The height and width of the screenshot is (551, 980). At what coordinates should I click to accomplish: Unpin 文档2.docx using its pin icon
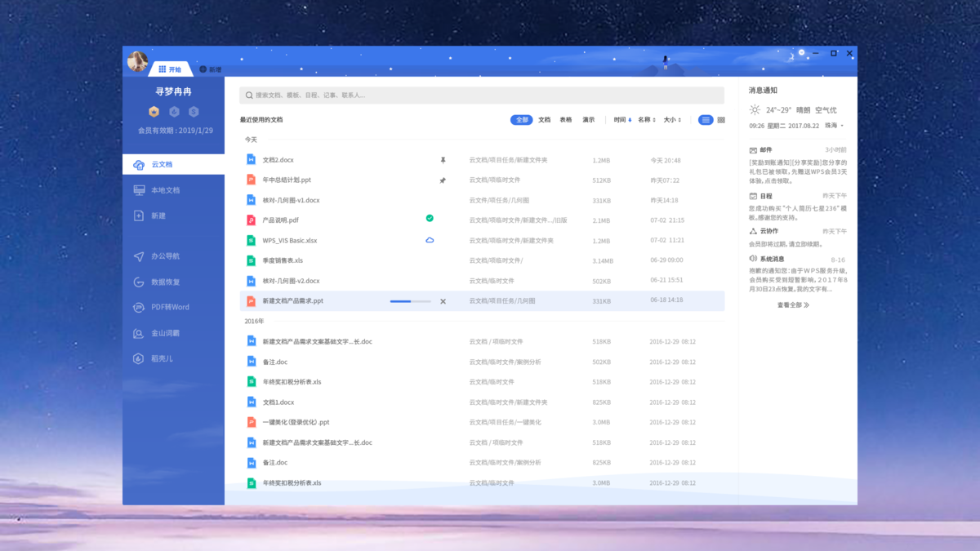point(443,161)
